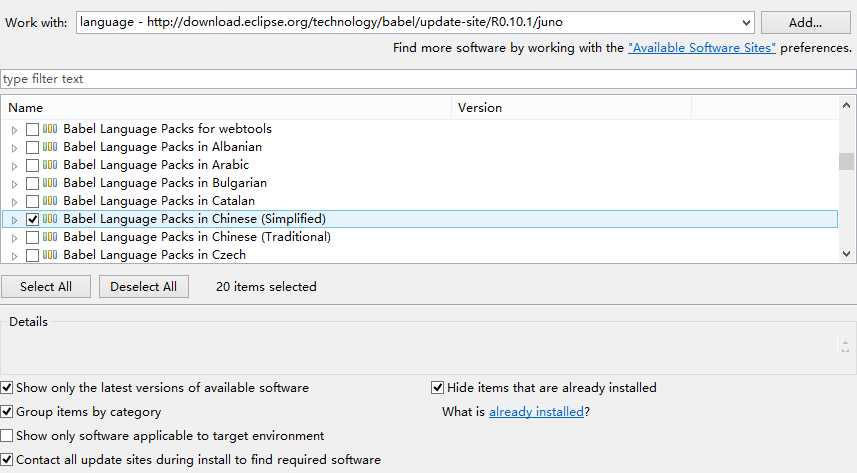The height and width of the screenshot is (473, 857).
Task: Click the Deselect All button
Action: pyautogui.click(x=144, y=287)
